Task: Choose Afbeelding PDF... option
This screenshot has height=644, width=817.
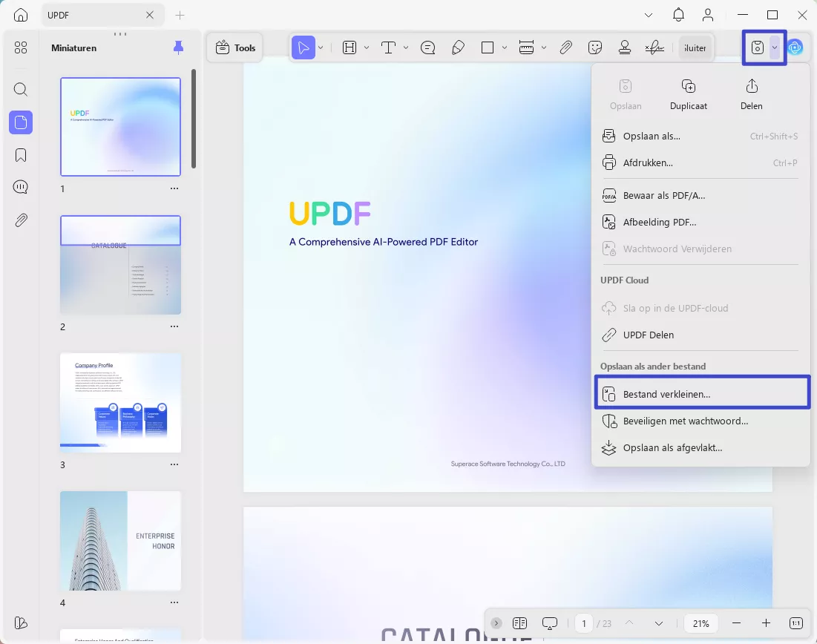Action: click(700, 222)
